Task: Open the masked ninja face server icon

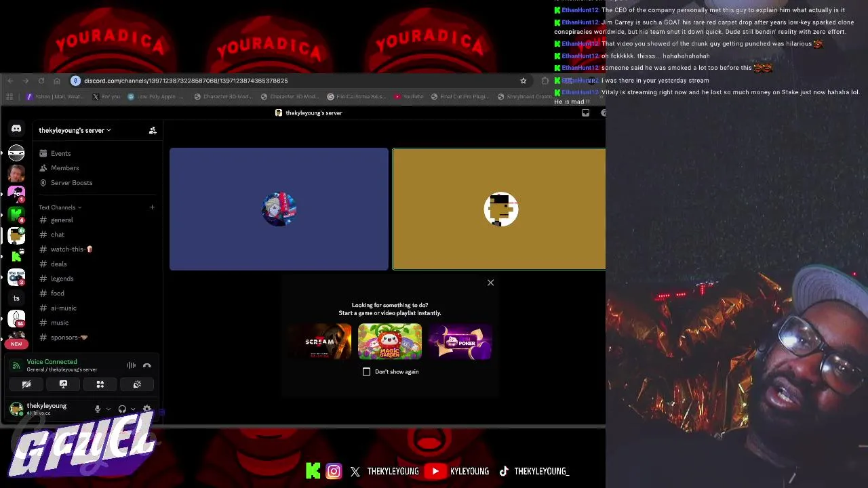Action: 16,152
